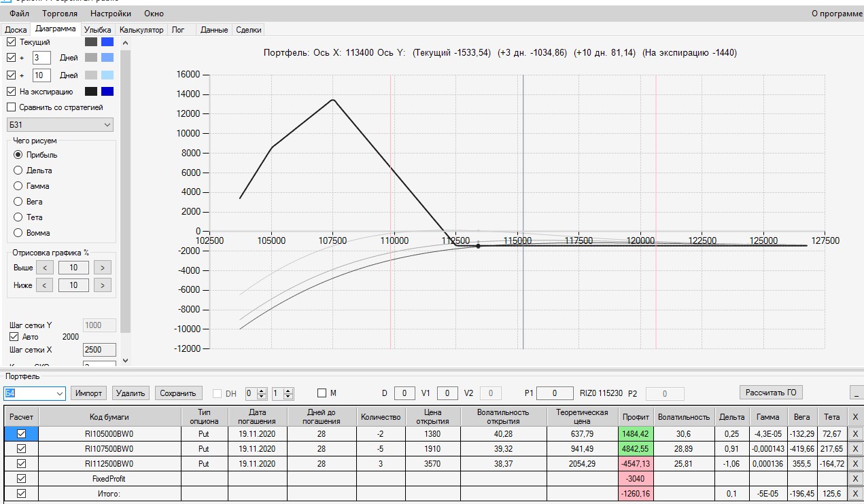The image size is (864, 504).
Task: Sort table by Профит column header
Action: click(636, 417)
